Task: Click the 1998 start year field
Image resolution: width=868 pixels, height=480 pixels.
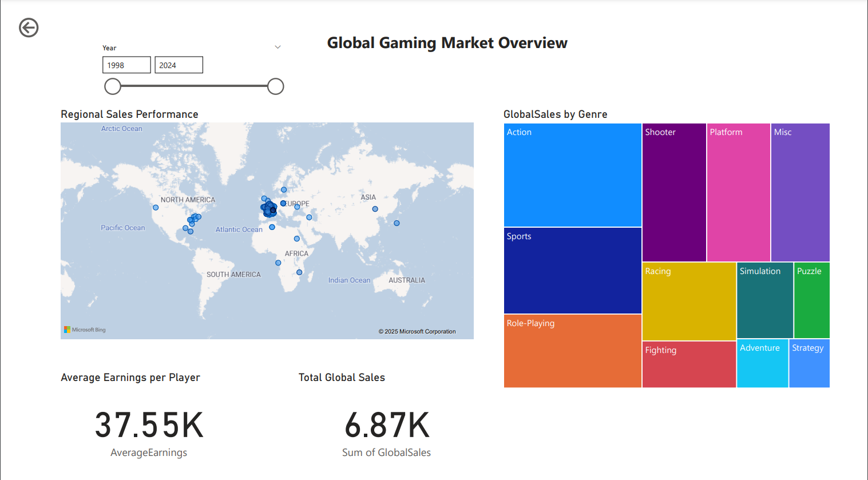Action: [x=126, y=65]
